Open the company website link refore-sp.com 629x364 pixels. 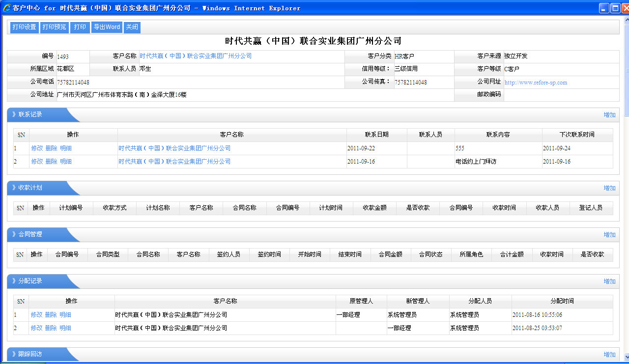click(536, 83)
